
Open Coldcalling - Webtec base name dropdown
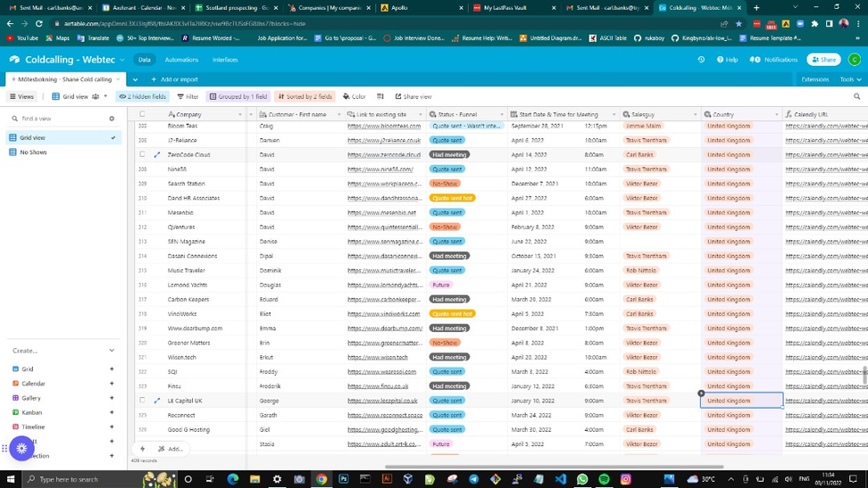tap(121, 60)
